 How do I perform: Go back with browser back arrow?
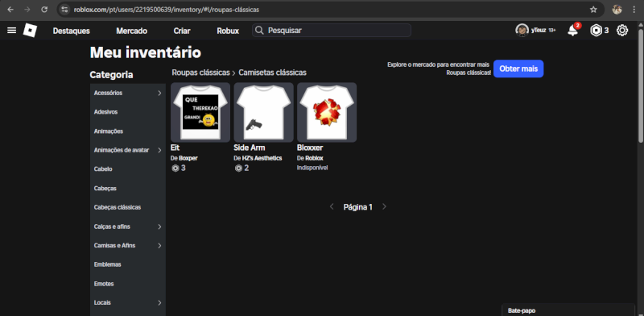click(x=10, y=10)
